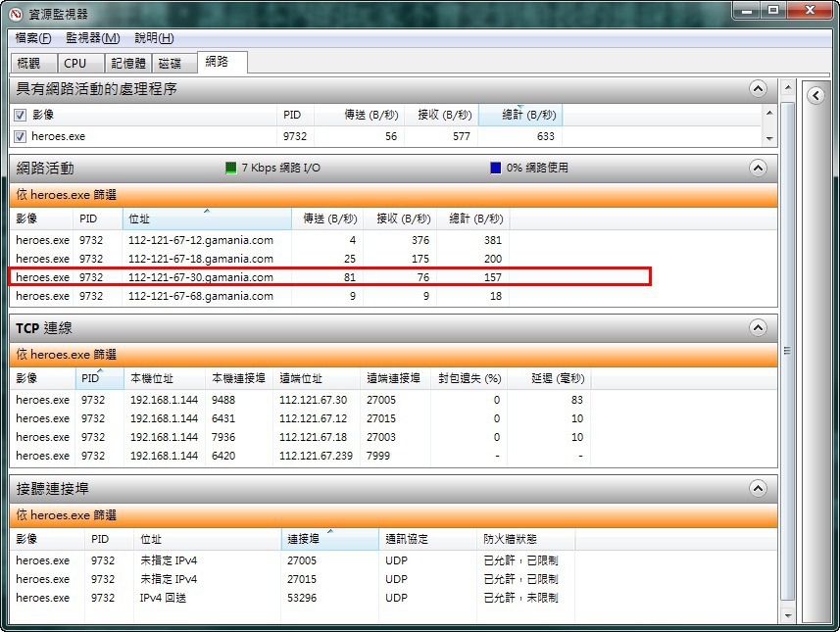Click the process list scroll down arrow
Image resolution: width=840 pixels, height=632 pixels.
[769, 139]
